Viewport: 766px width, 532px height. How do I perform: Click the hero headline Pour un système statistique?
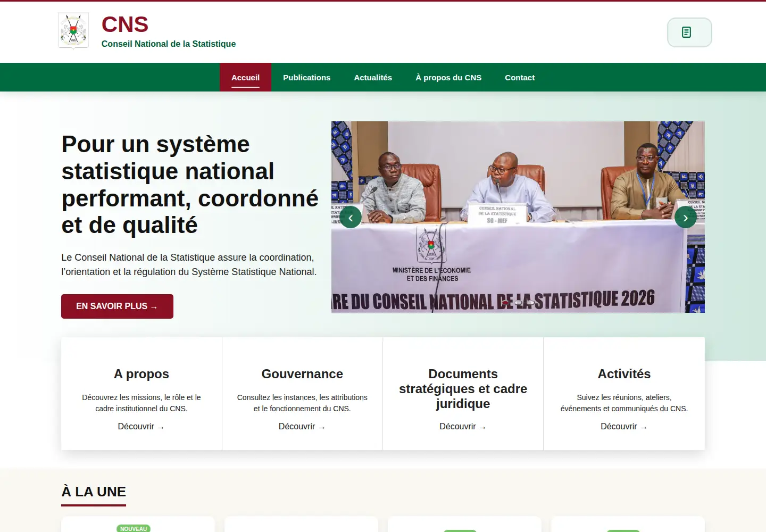190,185
